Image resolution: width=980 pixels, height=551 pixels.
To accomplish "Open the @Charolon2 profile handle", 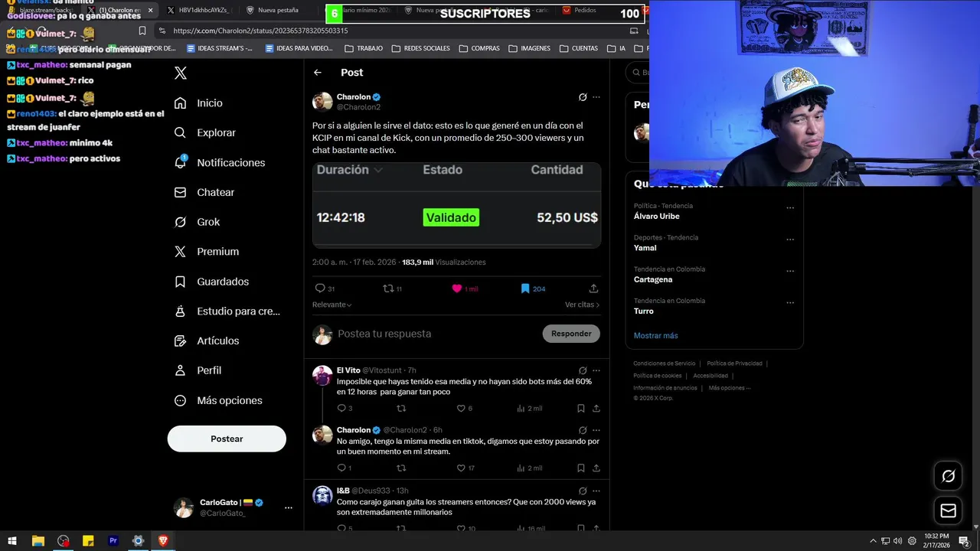I will click(358, 107).
